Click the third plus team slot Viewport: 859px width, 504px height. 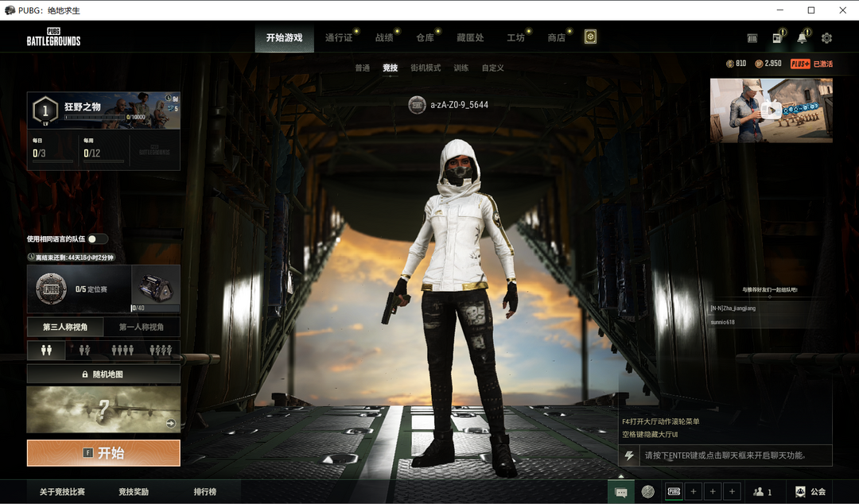tap(732, 491)
